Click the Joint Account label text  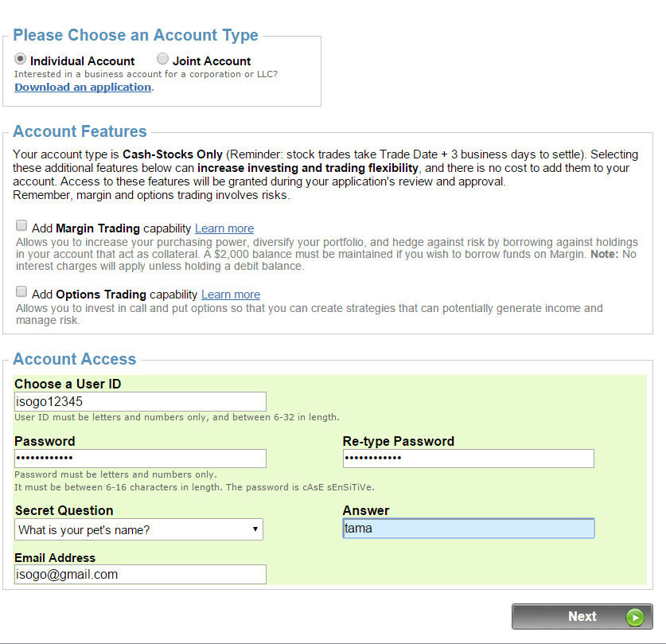pos(212,61)
